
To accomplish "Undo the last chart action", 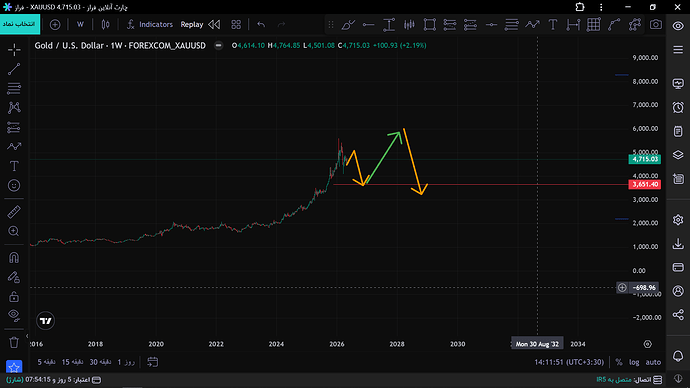I will pos(261,25).
